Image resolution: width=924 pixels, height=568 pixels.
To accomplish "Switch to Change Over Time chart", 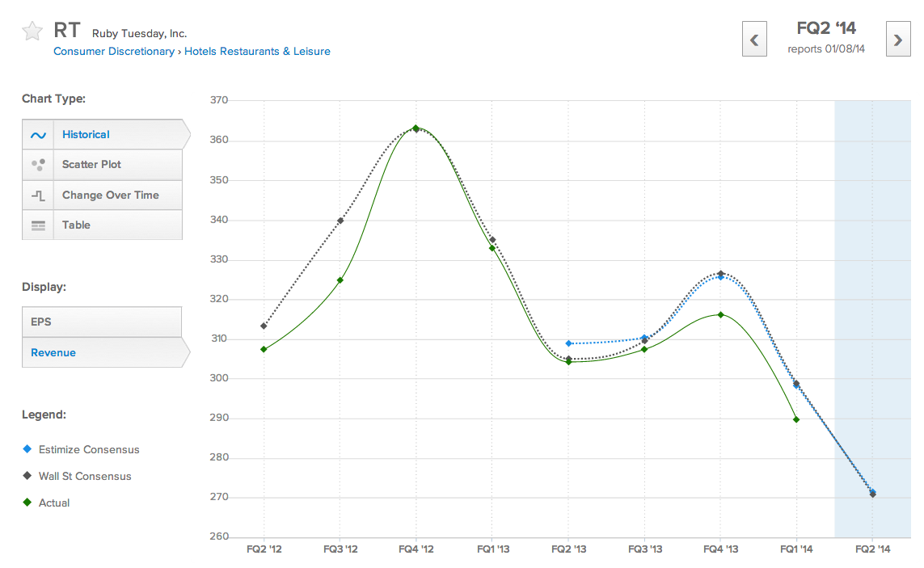I will click(x=103, y=195).
